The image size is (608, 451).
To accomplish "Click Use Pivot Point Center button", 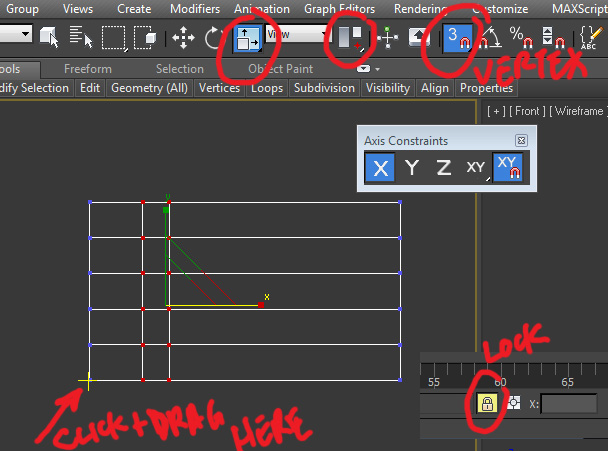I will [351, 38].
